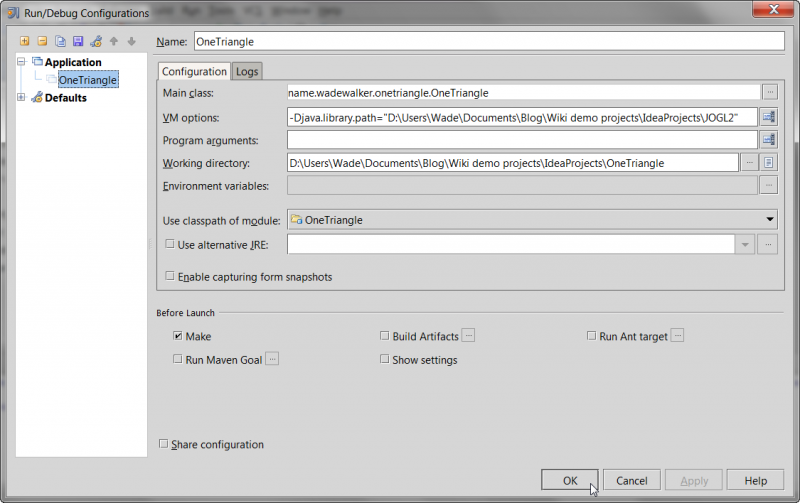
Task: Uncheck the Make checkbox
Action: pos(178,336)
